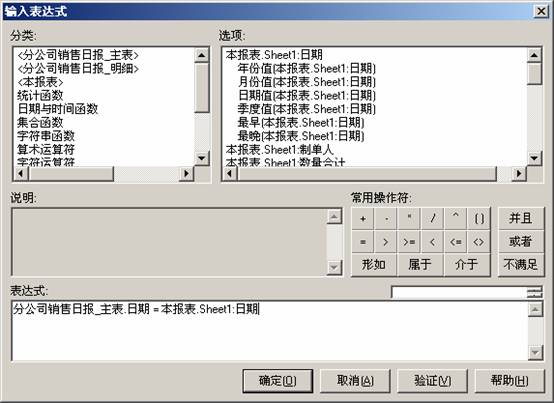This screenshot has height=403, width=554.
Task: Click the 确定(O) button
Action: coord(278,381)
